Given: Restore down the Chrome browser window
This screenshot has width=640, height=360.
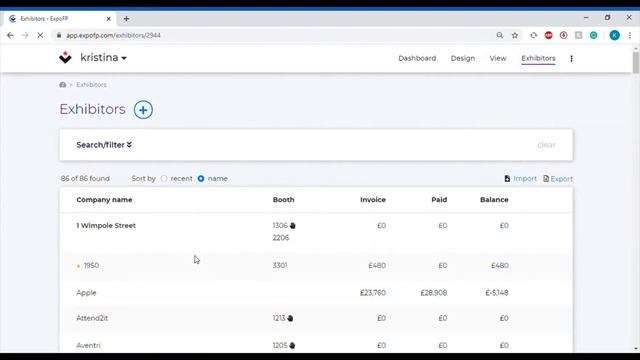Looking at the screenshot, I should (x=608, y=18).
